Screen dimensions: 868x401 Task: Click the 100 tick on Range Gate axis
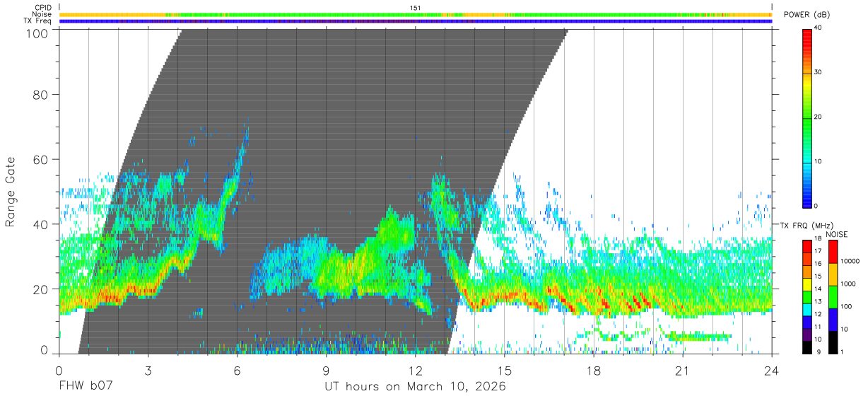38,33
